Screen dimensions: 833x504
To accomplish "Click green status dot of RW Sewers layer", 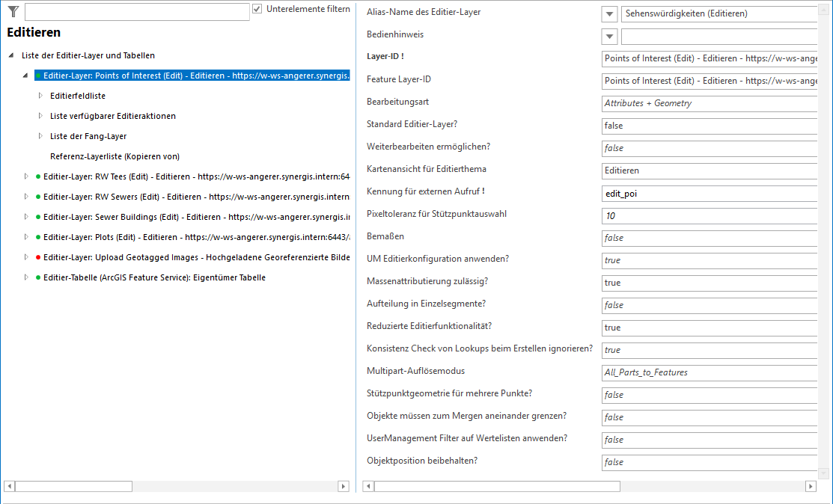I will click(37, 197).
